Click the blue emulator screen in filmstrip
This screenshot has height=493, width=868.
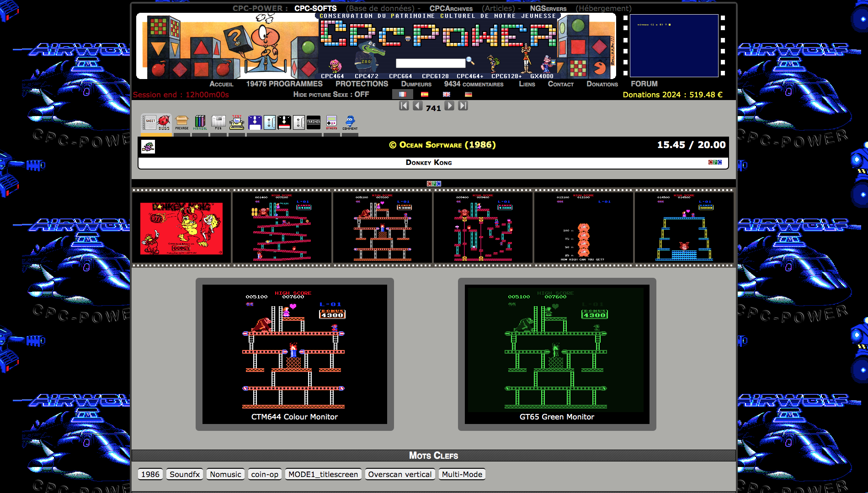674,46
